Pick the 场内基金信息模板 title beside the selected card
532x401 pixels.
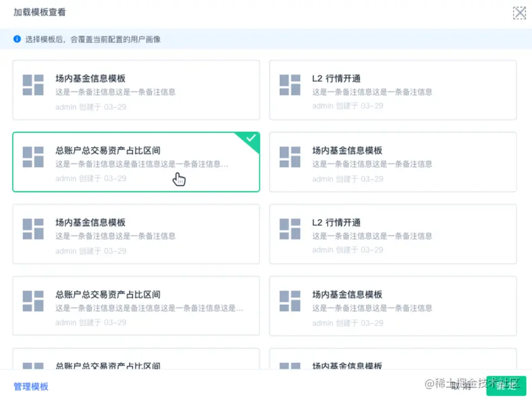(x=347, y=150)
